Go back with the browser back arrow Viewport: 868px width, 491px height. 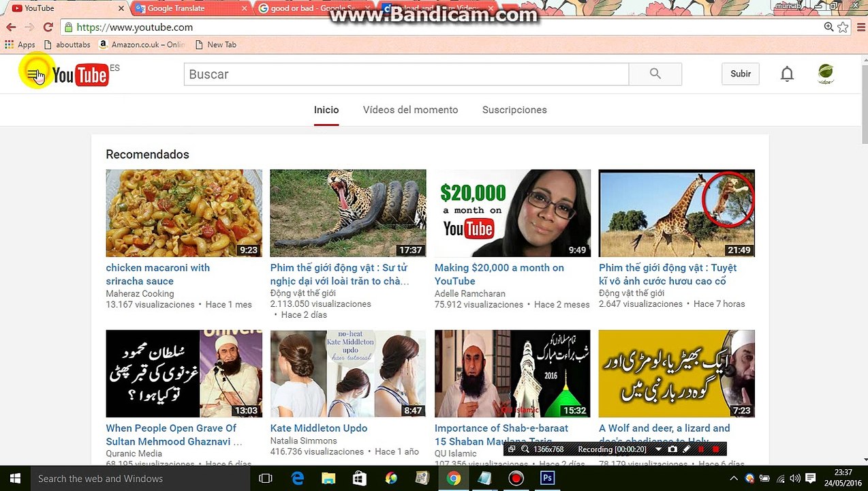(x=11, y=27)
